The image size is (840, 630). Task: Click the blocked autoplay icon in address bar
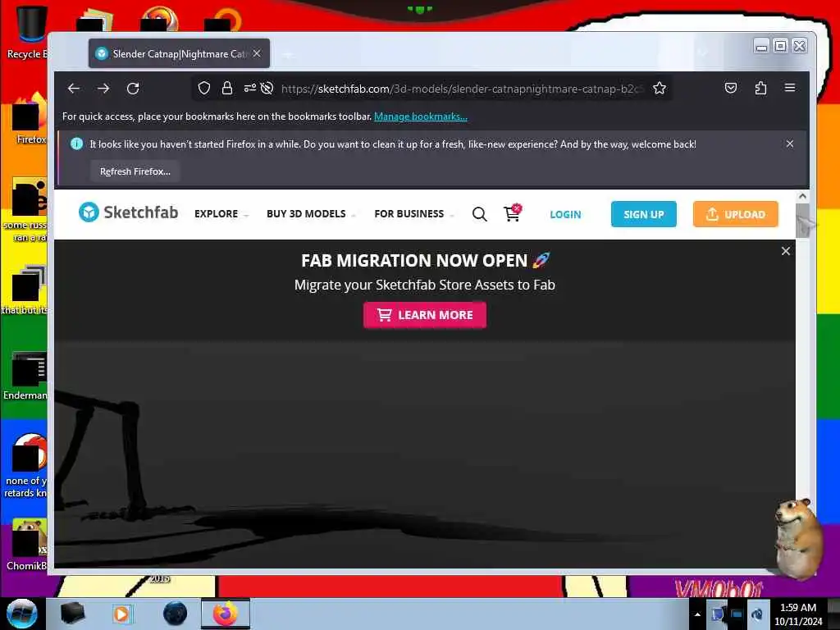[267, 89]
